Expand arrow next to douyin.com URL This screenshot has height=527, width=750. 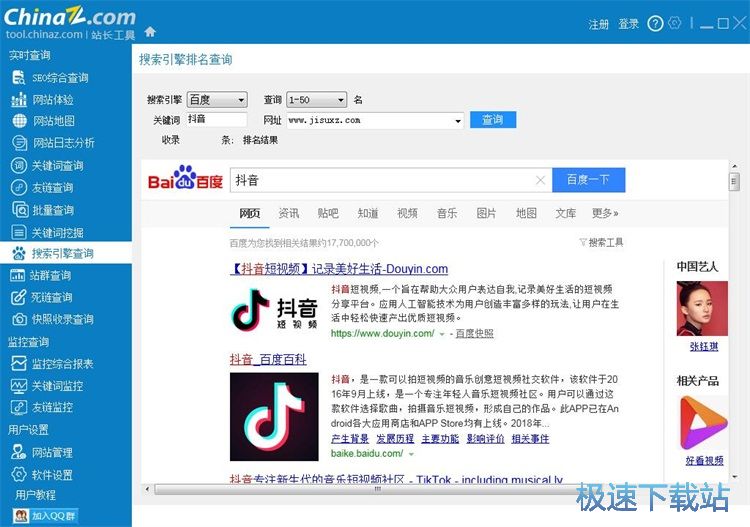click(x=442, y=334)
